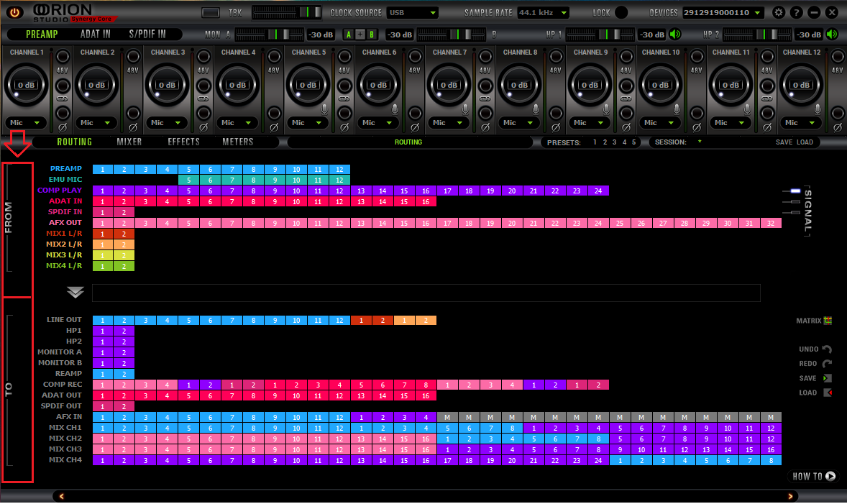Open settings via the gear icon

779,12
